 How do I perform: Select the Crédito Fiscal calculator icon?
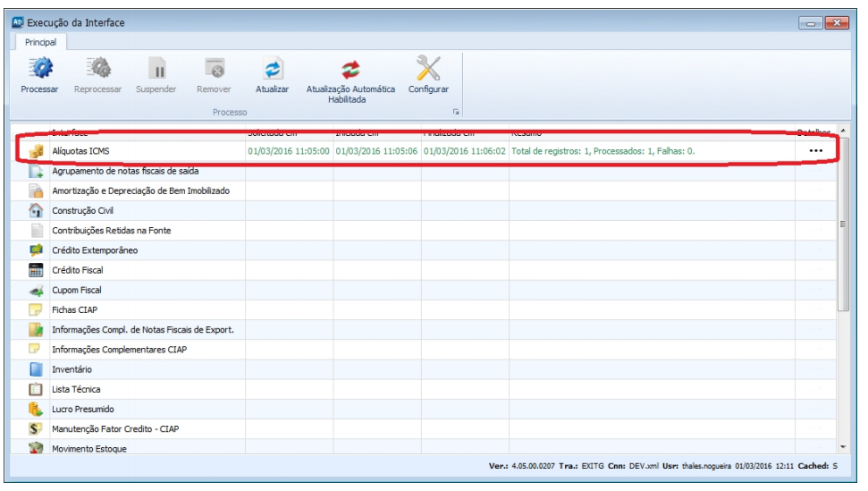coord(37,270)
